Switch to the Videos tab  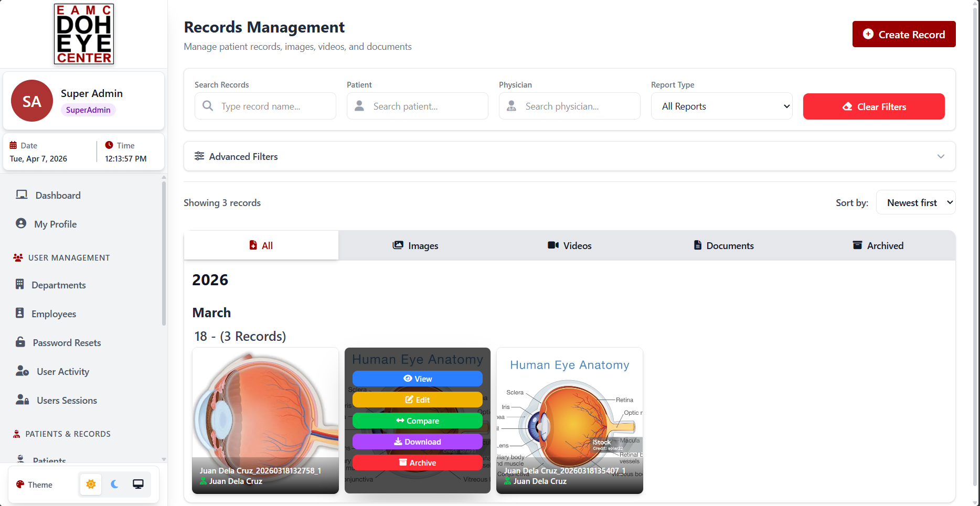570,245
